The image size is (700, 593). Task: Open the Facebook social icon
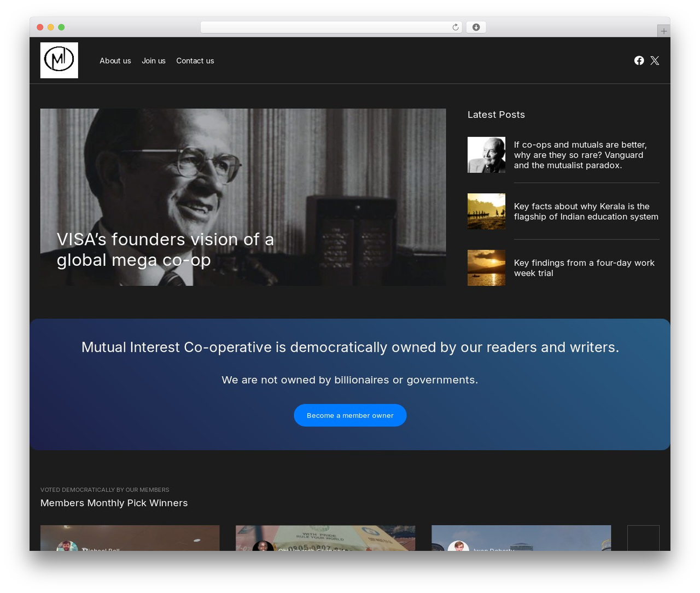click(639, 61)
